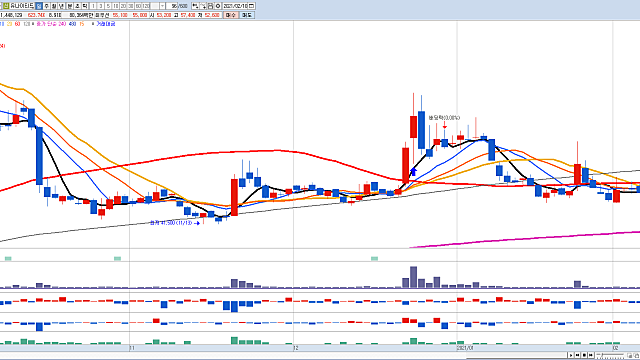
Task: Click the rewind replay button
Action: (x=578, y=355)
